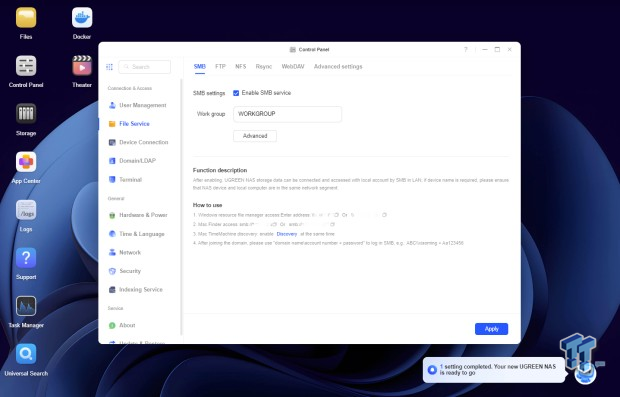Screen dimensions: 620x397
Task: Click the How to use heading
Action: coord(208,205)
